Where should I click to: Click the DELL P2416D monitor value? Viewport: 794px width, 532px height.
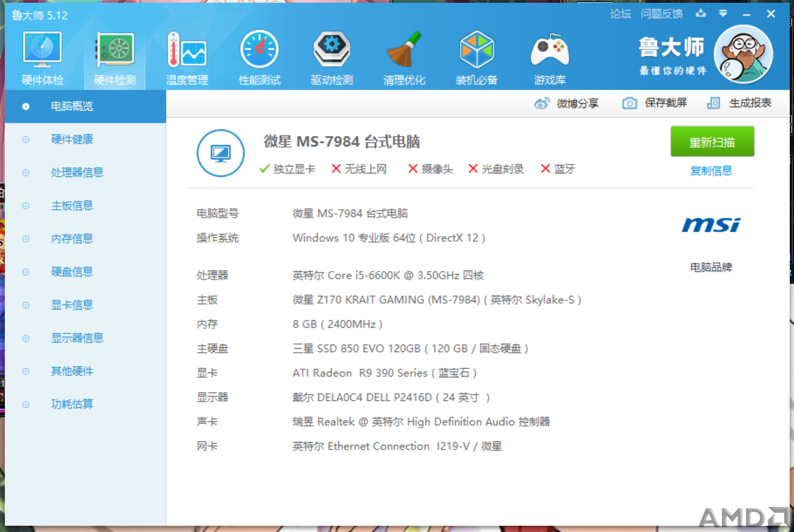coord(391,397)
